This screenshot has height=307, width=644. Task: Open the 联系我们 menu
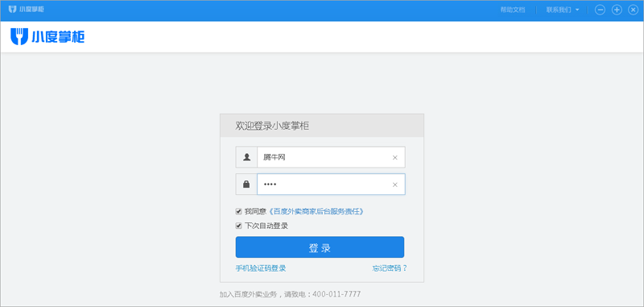coord(559,10)
